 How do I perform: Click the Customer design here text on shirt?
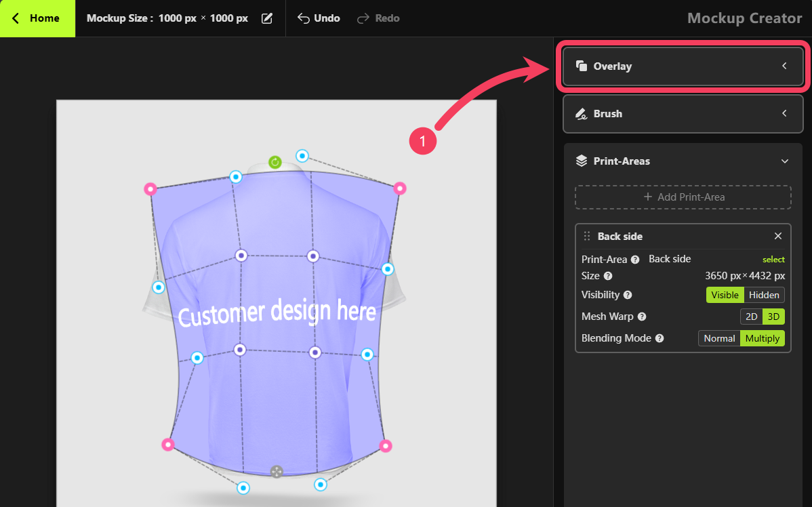[x=277, y=312]
